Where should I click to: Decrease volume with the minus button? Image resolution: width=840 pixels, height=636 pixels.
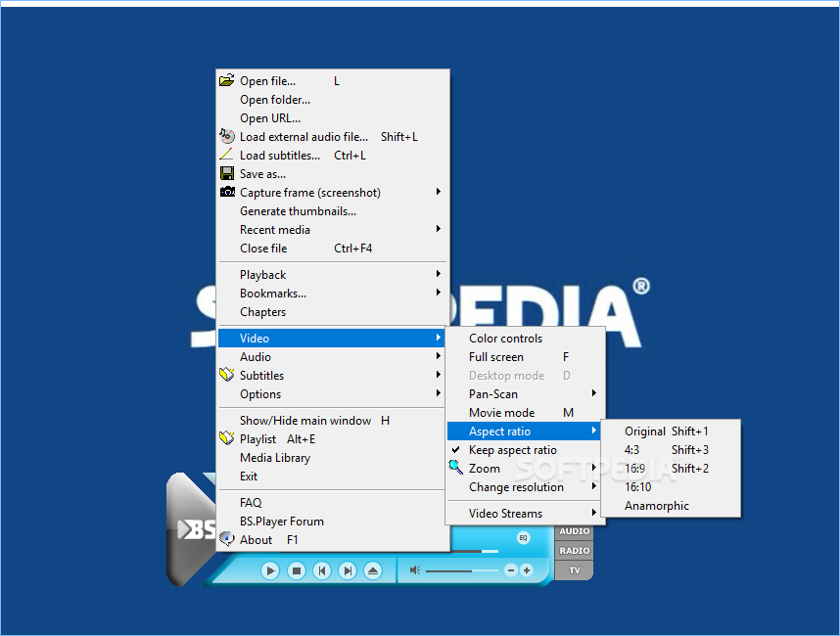coord(510,570)
